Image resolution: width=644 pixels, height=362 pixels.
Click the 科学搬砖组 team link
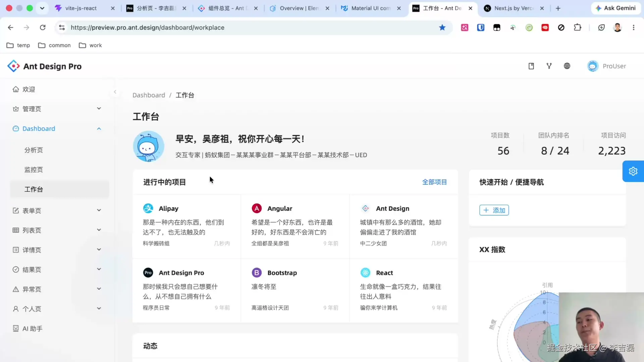tap(156, 243)
